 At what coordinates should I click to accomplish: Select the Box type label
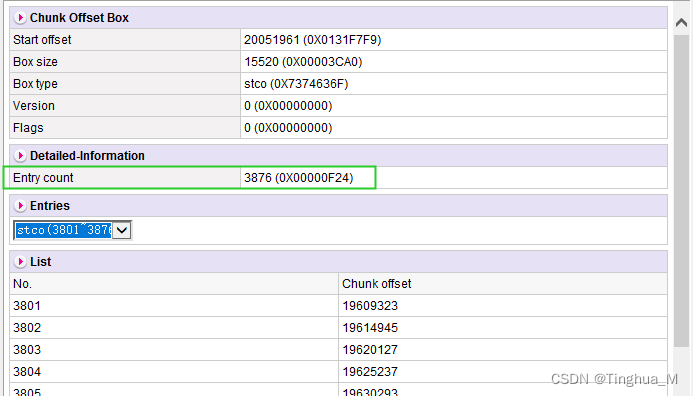(35, 84)
